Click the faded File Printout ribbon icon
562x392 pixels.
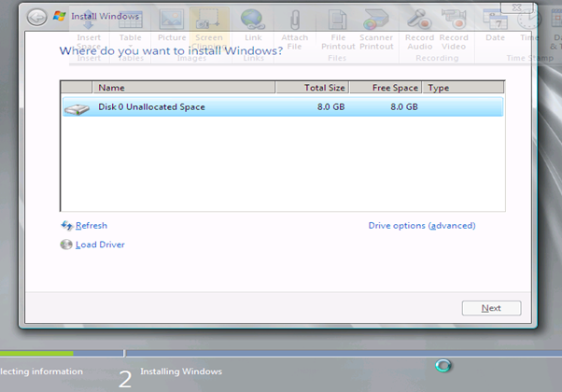coord(337,20)
